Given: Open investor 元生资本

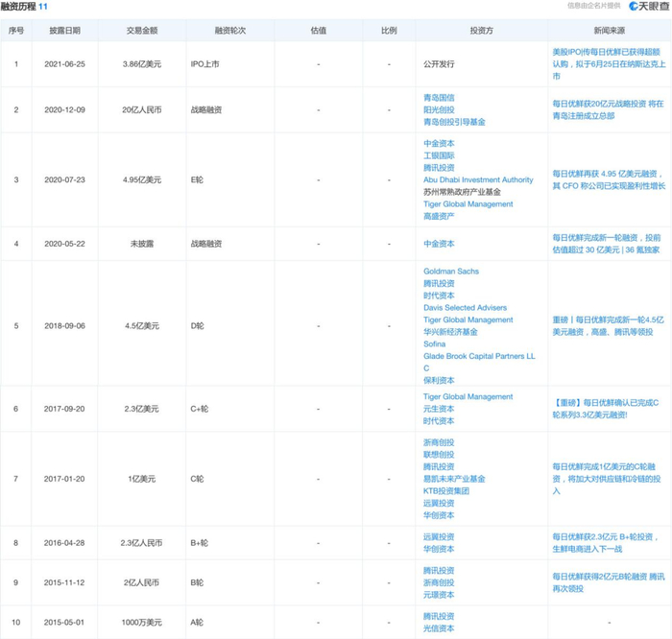Looking at the screenshot, I should point(439,409).
